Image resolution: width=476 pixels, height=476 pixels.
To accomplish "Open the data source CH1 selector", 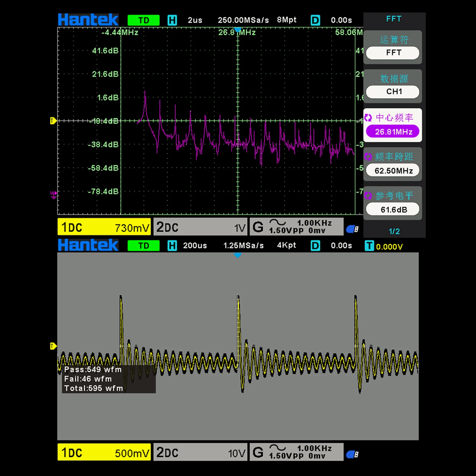I will pyautogui.click(x=392, y=92).
